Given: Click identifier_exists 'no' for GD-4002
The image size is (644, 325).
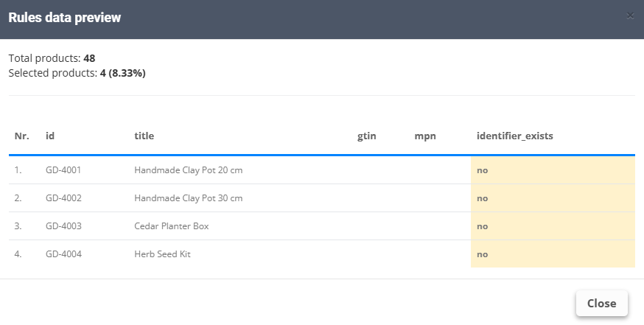Looking at the screenshot, I should coord(482,198).
